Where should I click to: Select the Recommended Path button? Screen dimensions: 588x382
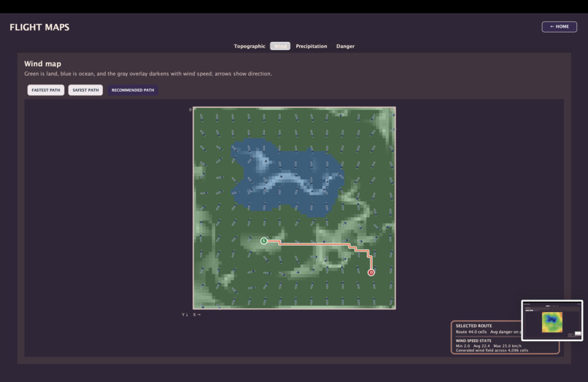tap(133, 90)
